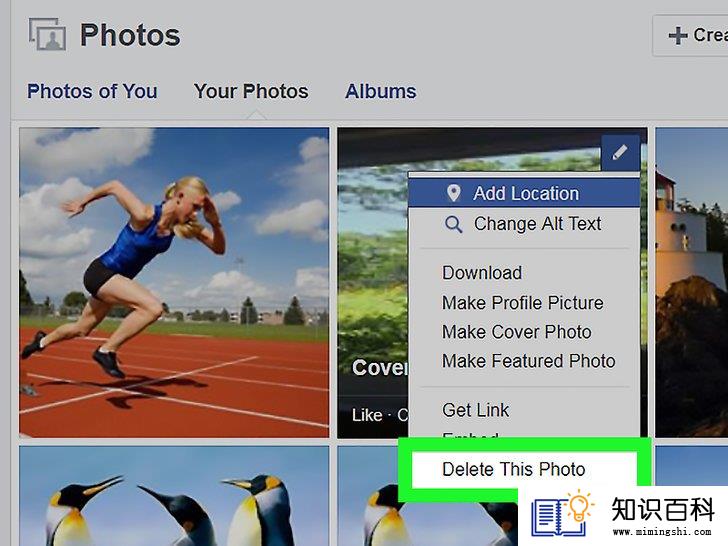This screenshot has height=546, width=728.
Task: Open the lighthouse photo thumbnail
Action: 691,283
